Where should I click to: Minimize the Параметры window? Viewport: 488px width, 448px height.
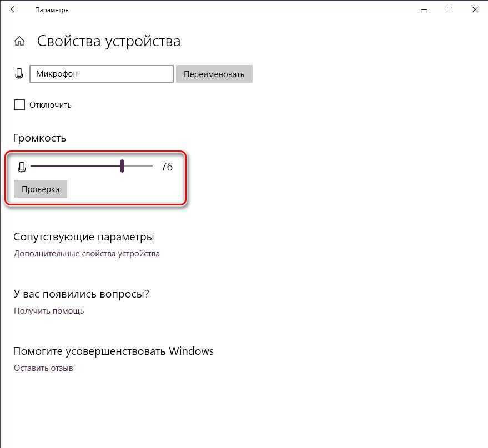424,9
